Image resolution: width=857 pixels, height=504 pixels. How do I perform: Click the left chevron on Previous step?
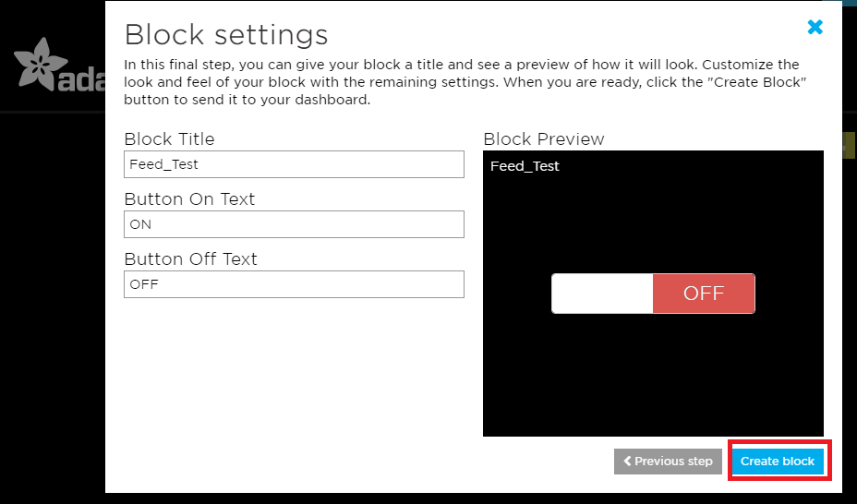(x=628, y=462)
